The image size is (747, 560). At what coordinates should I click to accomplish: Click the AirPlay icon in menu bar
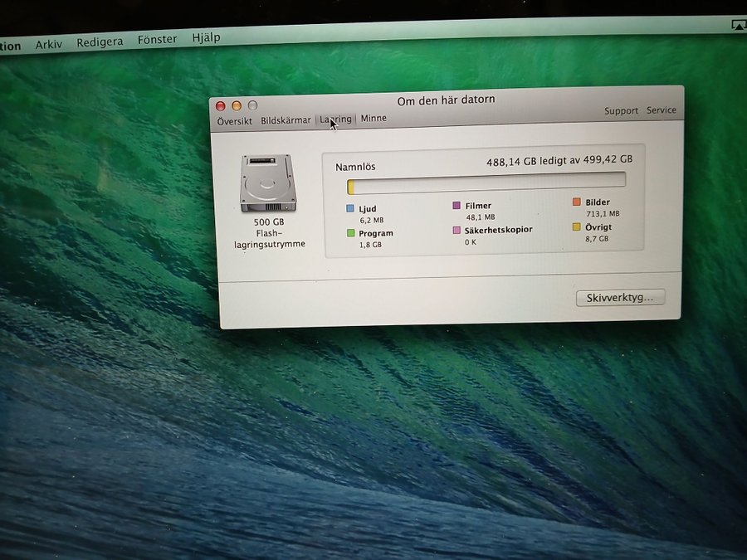[738, 25]
